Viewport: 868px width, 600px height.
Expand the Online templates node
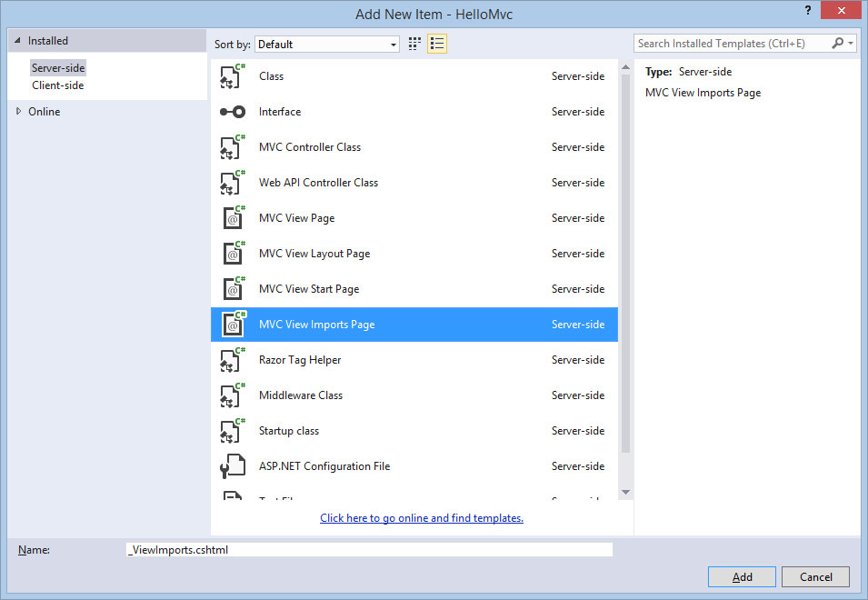point(17,112)
